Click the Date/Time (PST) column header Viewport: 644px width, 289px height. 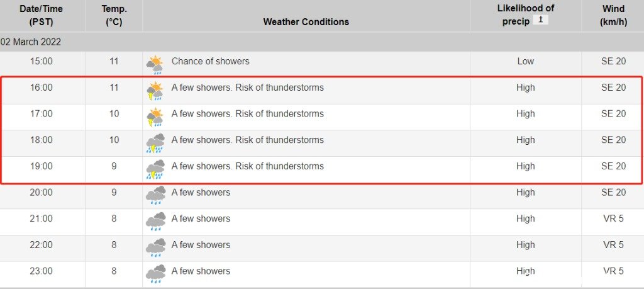[x=42, y=15]
